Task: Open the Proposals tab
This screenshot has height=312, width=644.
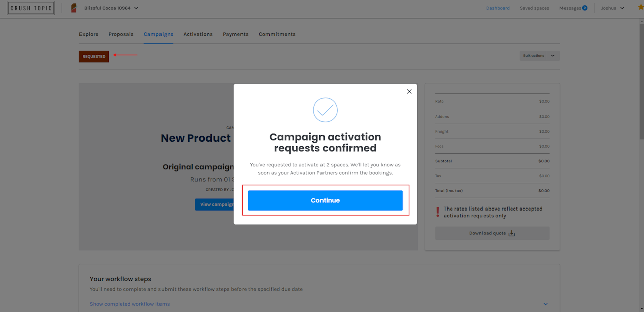Action: (121, 34)
